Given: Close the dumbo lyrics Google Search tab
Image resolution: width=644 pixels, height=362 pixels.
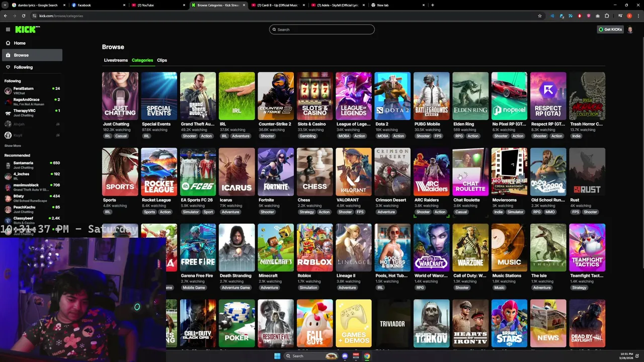Looking at the screenshot, I should point(65,5).
